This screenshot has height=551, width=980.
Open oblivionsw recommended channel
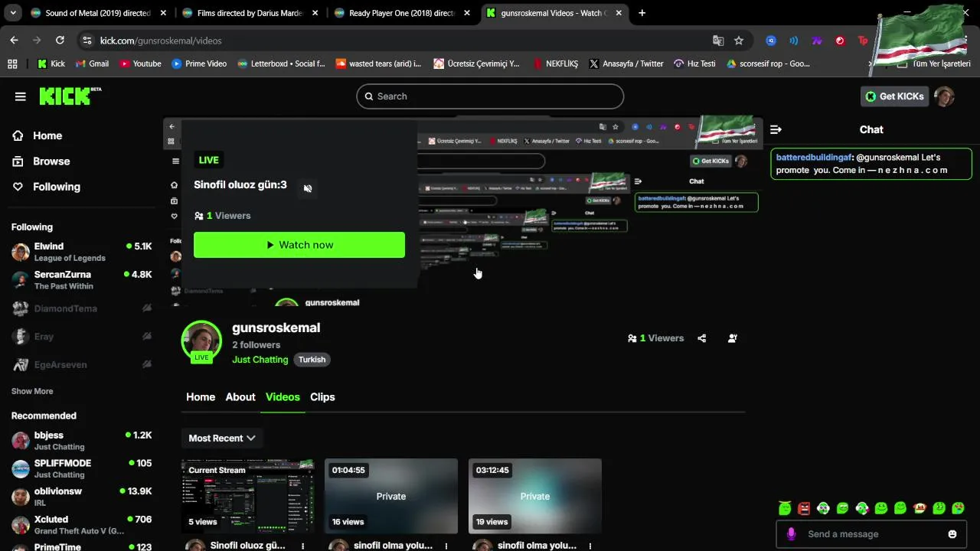click(x=82, y=497)
